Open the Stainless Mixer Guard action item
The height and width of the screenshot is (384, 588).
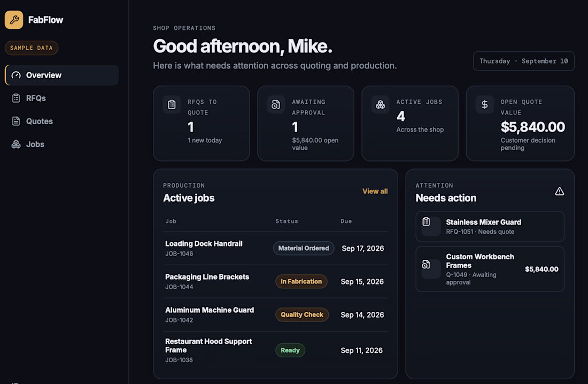click(490, 226)
